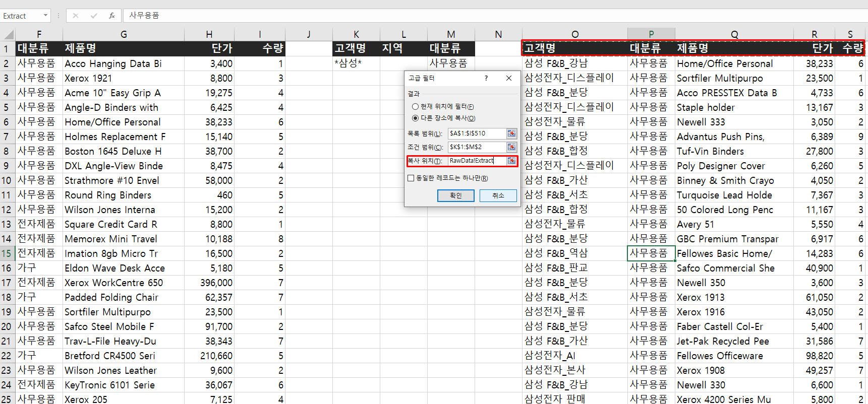Screen dimensions: 868x404
Task: Click the Insert Function fx icon
Action: click(111, 16)
